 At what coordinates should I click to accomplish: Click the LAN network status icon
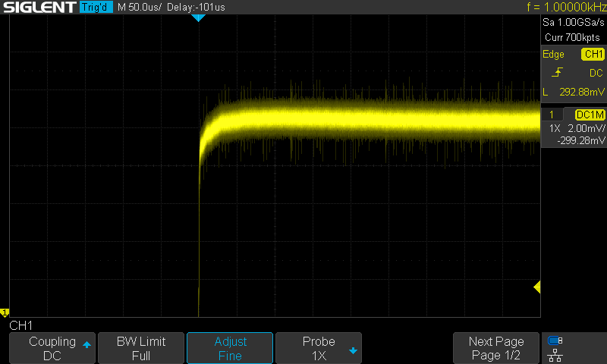click(555, 355)
